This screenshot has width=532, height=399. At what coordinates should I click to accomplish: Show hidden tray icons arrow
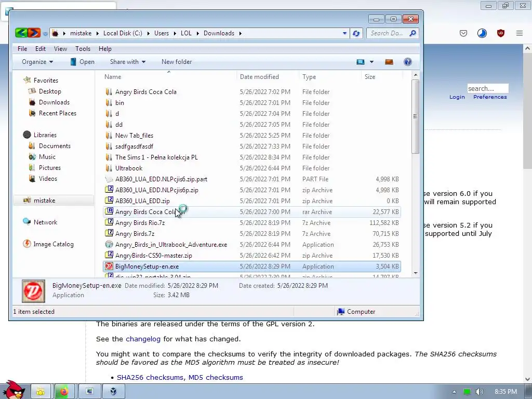tap(454, 392)
